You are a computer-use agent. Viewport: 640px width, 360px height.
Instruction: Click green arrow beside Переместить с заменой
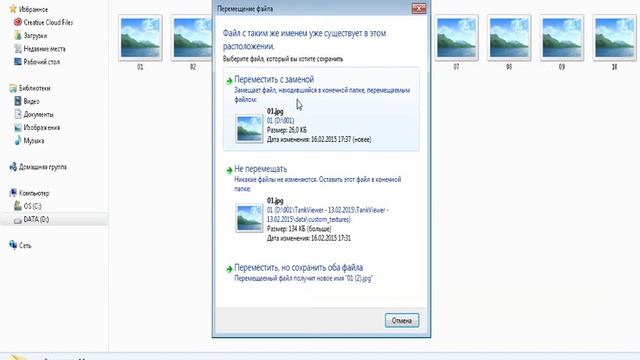pyautogui.click(x=229, y=81)
